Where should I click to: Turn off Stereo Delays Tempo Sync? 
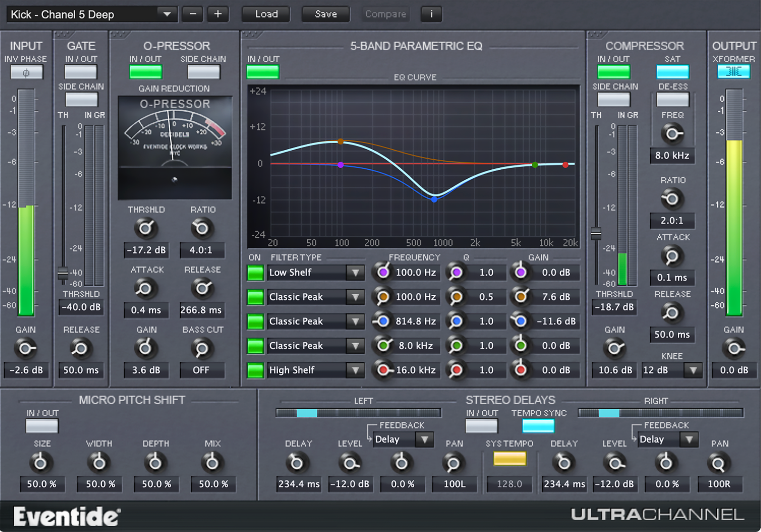tap(538, 426)
